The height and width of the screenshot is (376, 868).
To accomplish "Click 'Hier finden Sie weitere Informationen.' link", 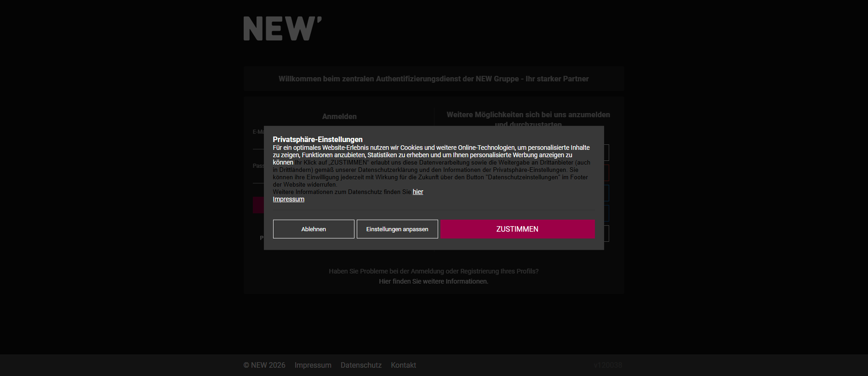I will click(434, 281).
